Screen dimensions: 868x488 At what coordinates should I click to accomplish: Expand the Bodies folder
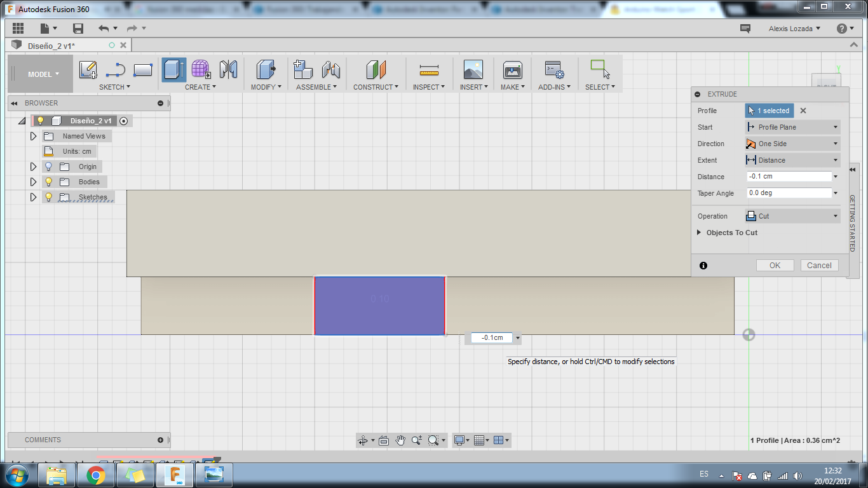pos(34,182)
